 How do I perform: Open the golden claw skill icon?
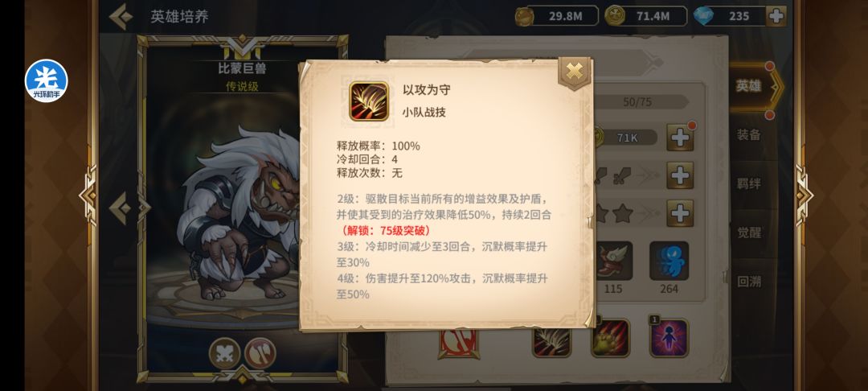(611, 338)
